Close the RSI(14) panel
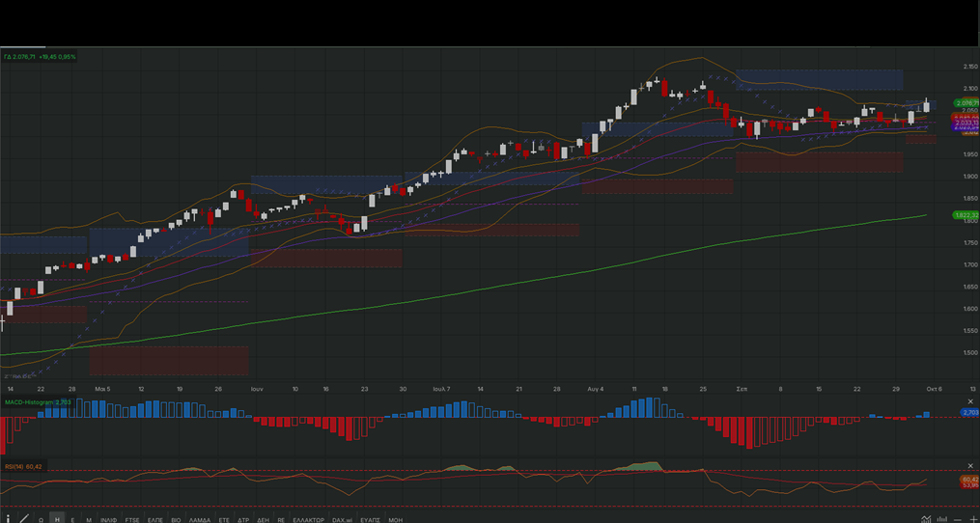The width and height of the screenshot is (980, 523). pyautogui.click(x=970, y=465)
